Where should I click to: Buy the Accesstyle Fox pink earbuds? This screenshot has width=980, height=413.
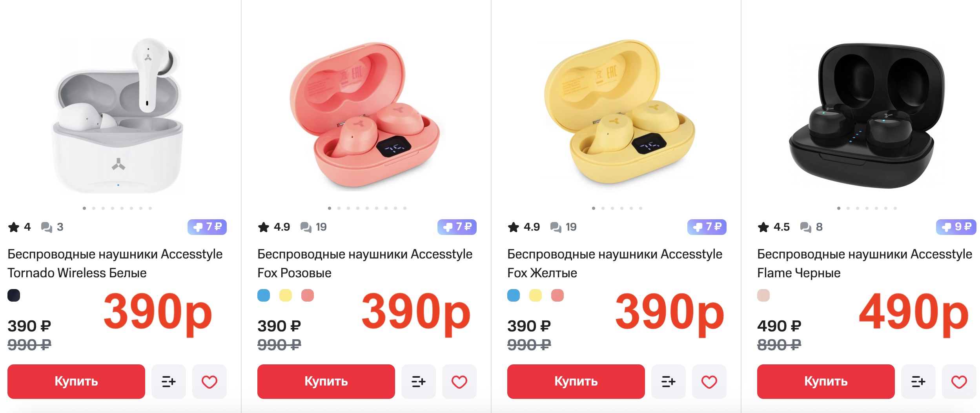[326, 381]
